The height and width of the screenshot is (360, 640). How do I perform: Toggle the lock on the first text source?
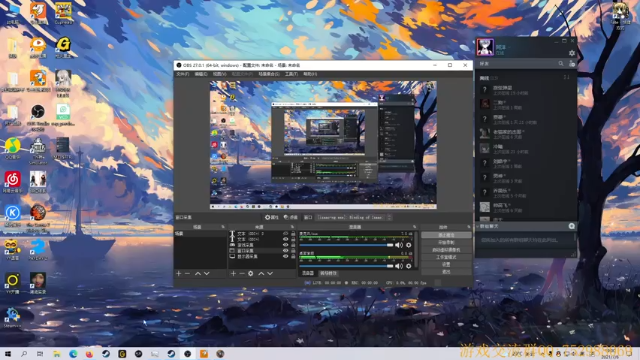pos(293,234)
